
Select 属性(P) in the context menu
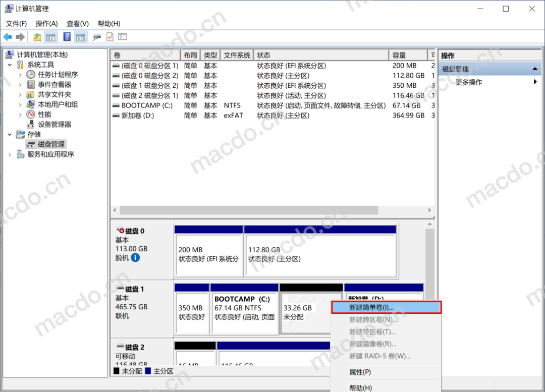[360, 372]
